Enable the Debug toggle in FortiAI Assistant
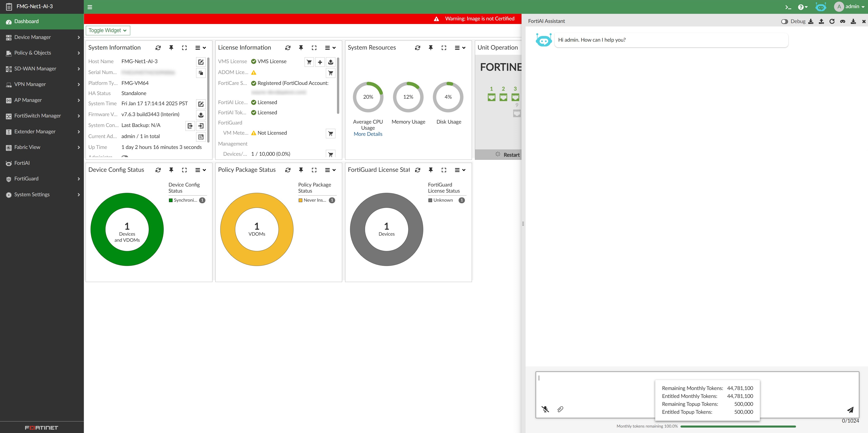The height and width of the screenshot is (433, 868). 785,21
